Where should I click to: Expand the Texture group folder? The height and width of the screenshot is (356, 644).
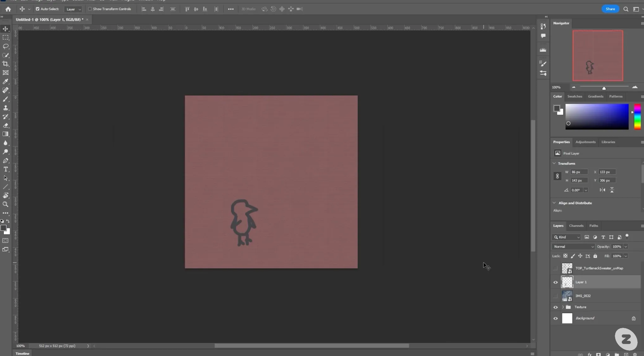[x=563, y=307]
